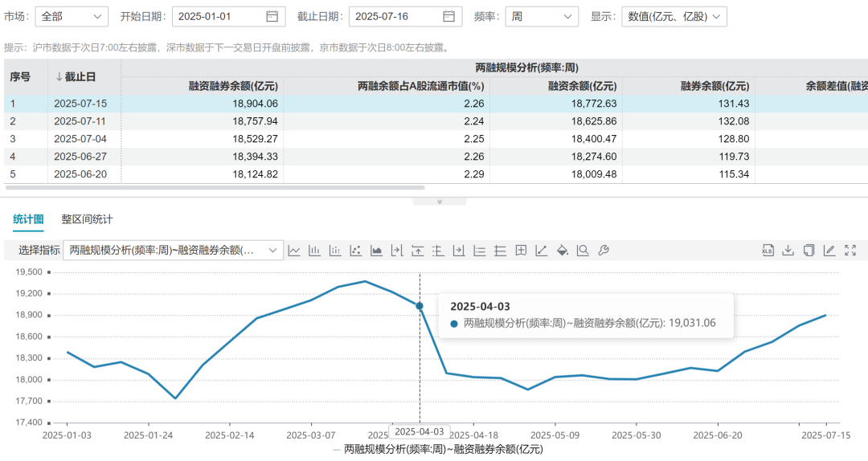Click the cell value 18,529.27
This screenshot has height=461, width=868.
(x=256, y=139)
